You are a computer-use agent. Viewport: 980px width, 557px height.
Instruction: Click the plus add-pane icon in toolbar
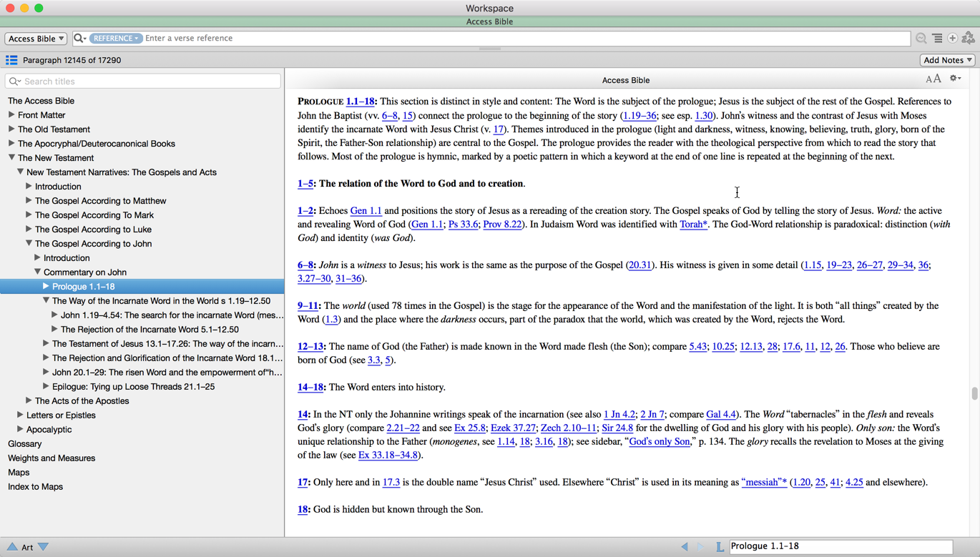pyautogui.click(x=953, y=38)
